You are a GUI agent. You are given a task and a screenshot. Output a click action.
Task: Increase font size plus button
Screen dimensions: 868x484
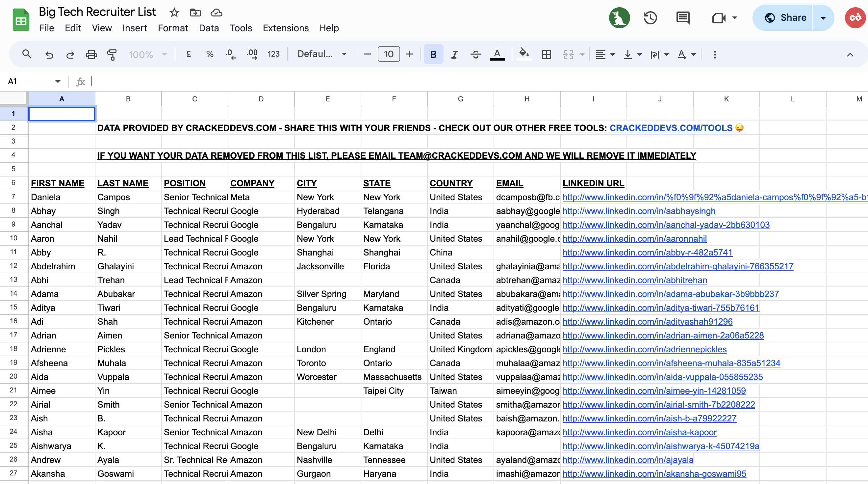click(409, 54)
